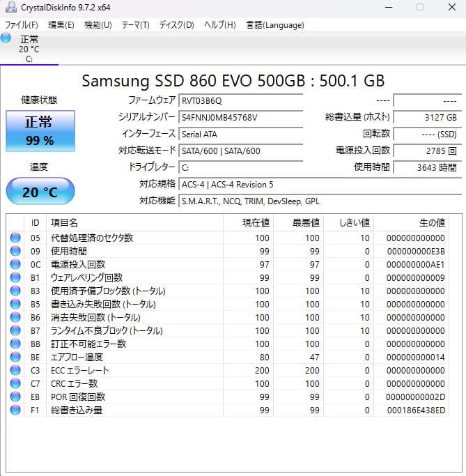Click the 項目名 column header
The height and width of the screenshot is (476, 466).
click(x=134, y=223)
